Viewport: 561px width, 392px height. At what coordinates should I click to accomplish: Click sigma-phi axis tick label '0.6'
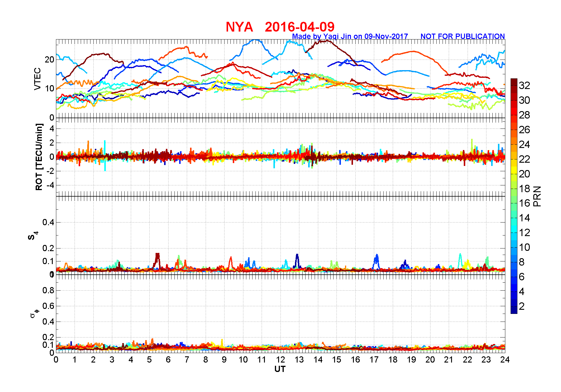[x=48, y=306]
